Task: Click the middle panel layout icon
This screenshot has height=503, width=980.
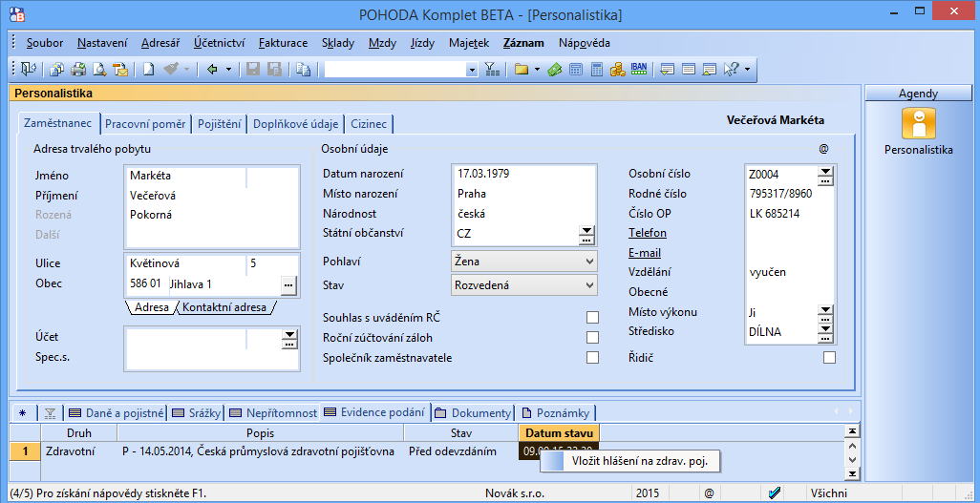Action: coord(689,70)
